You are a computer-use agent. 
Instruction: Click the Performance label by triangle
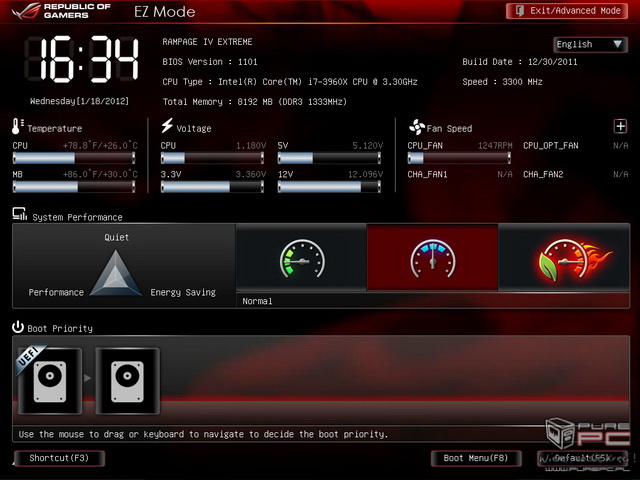click(x=56, y=292)
